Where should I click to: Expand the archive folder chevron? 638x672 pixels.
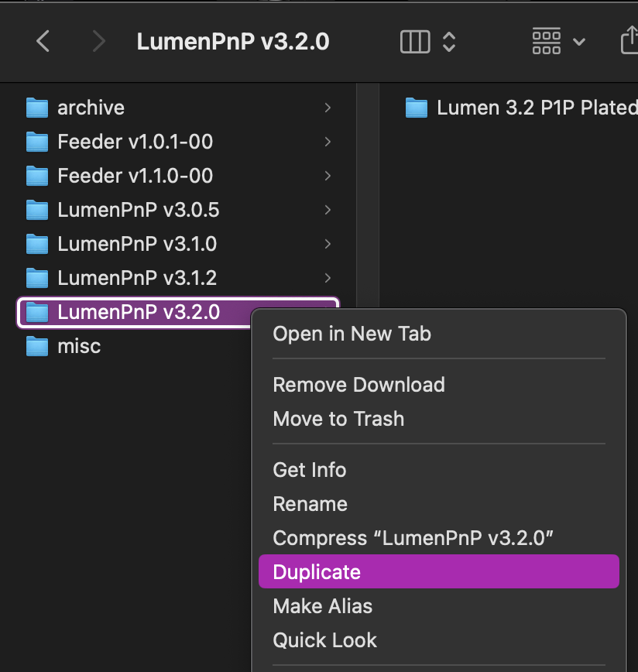(328, 108)
